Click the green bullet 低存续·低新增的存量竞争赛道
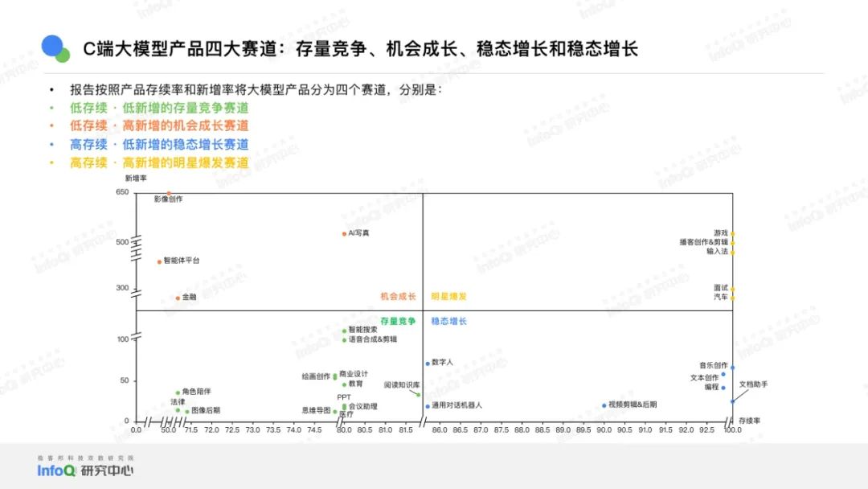This screenshot has width=868, height=489. tap(159, 108)
